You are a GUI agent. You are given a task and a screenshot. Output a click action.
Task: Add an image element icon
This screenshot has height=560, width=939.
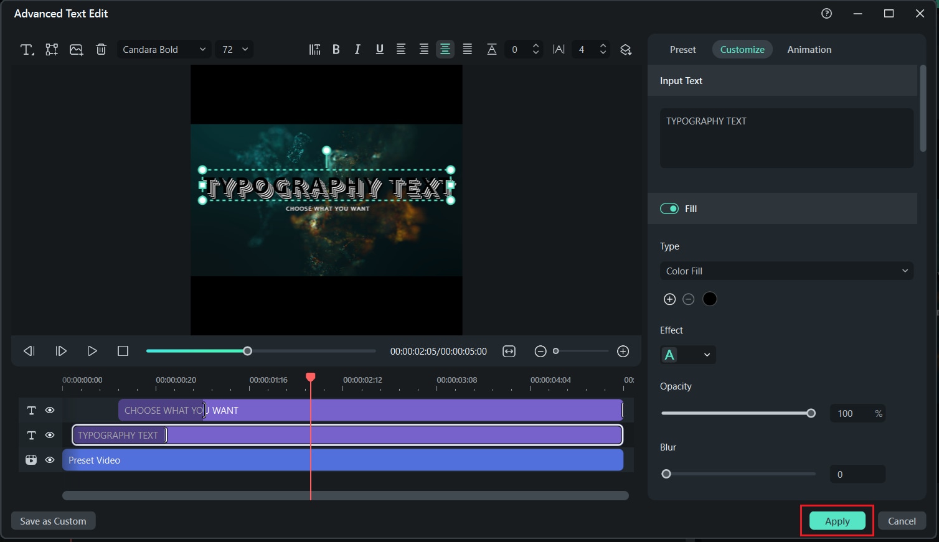click(77, 50)
